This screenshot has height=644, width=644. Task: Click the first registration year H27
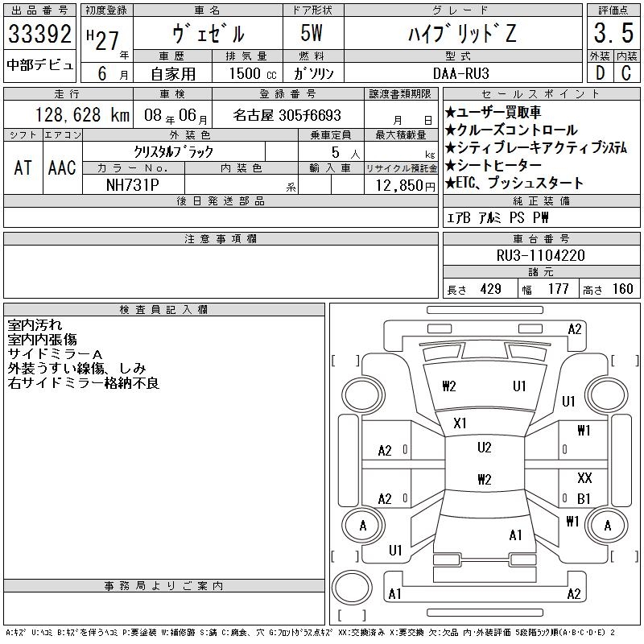(x=103, y=40)
